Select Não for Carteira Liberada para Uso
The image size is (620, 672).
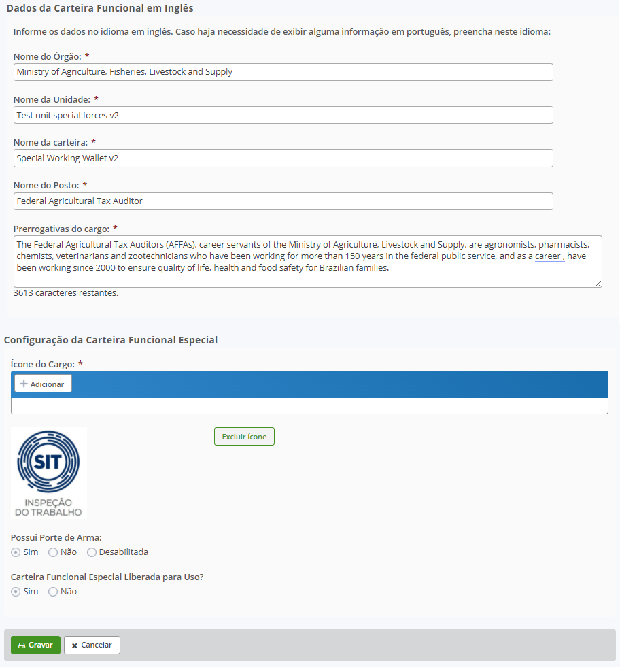(53, 592)
